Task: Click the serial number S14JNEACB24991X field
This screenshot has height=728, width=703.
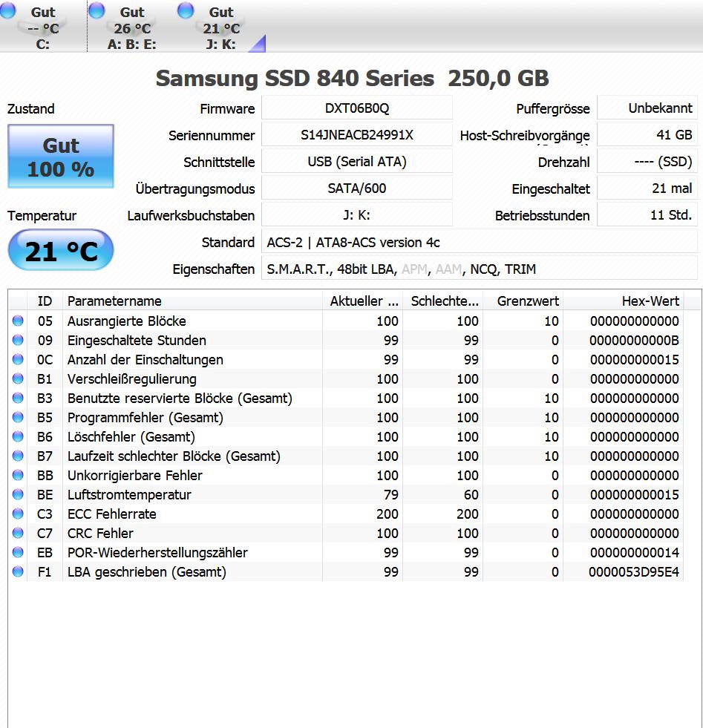Action: (356, 135)
